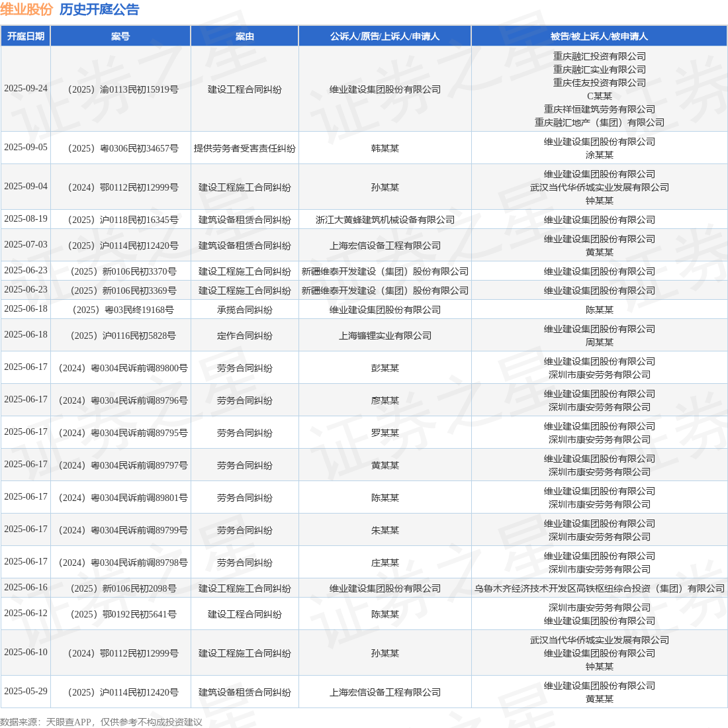This screenshot has height=728, width=728.
Task: Click the 数据来源 footer disclaimer text
Action: point(101,722)
